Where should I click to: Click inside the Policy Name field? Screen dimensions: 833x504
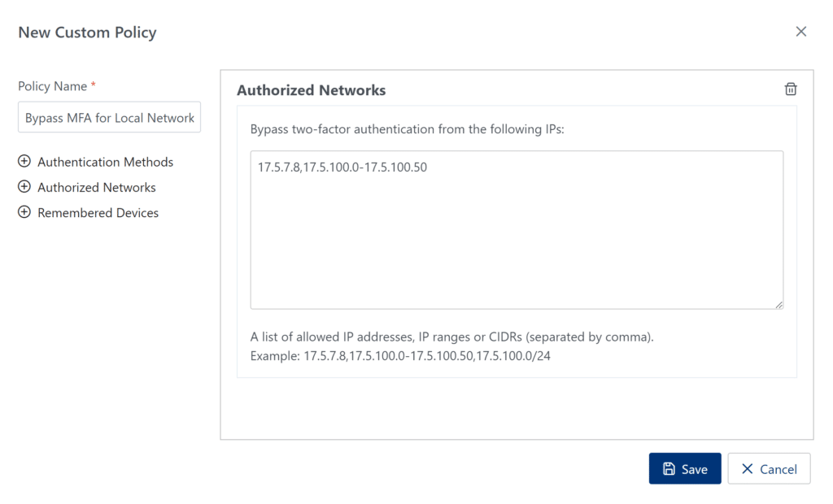coord(109,117)
